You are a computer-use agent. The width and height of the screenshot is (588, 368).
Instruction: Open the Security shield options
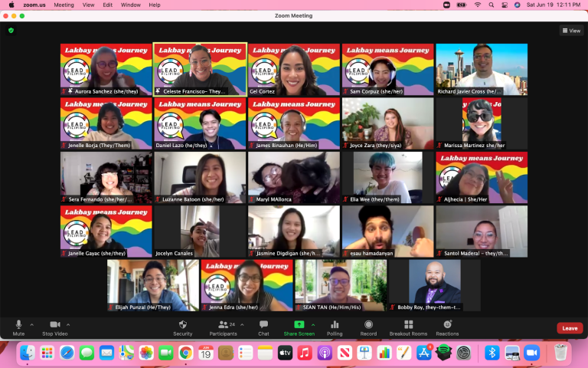[x=183, y=328]
